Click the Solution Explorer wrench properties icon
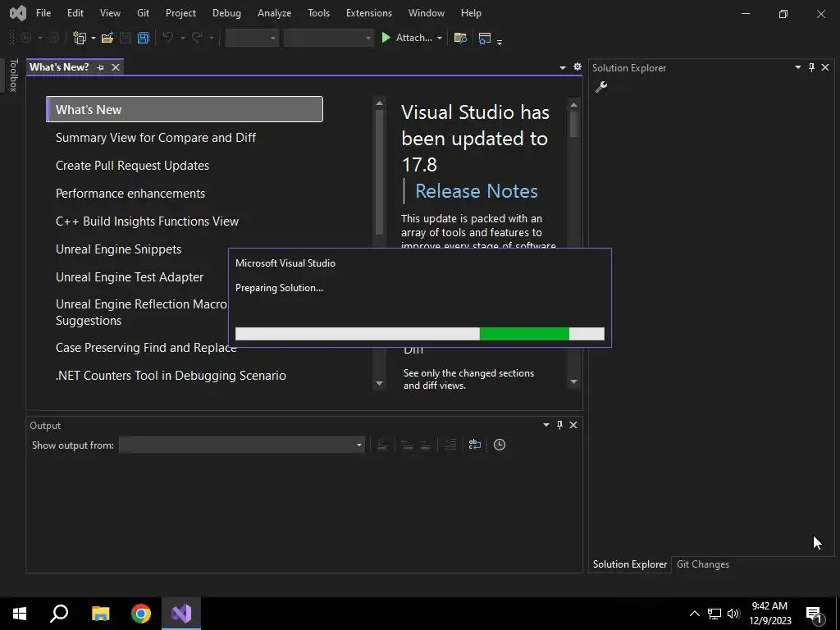Image resolution: width=840 pixels, height=630 pixels. [601, 87]
